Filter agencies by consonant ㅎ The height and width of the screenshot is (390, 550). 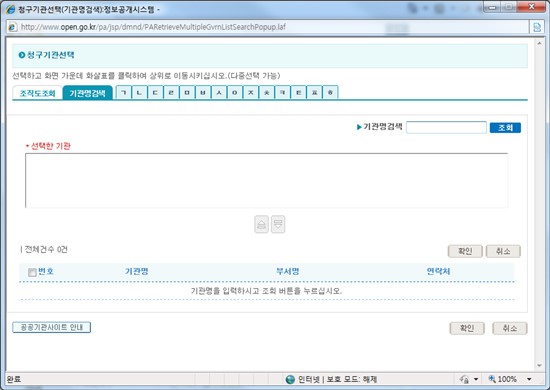pyautogui.click(x=330, y=93)
